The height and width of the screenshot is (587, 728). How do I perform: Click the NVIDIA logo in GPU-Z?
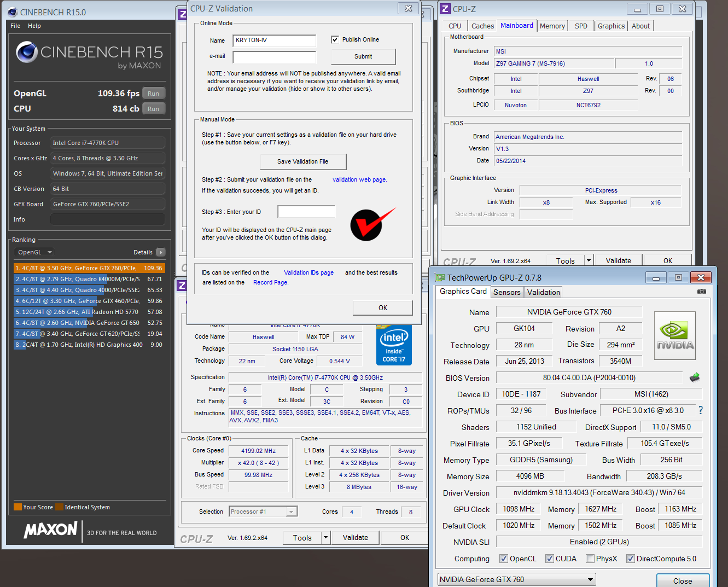[675, 335]
